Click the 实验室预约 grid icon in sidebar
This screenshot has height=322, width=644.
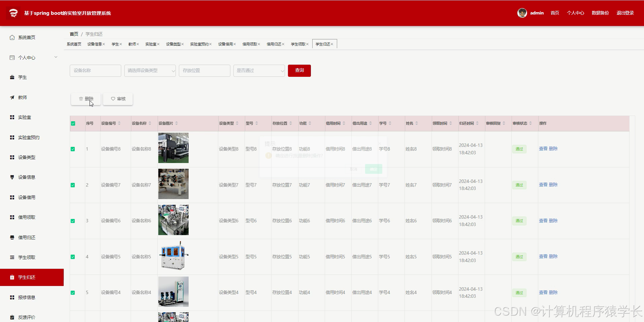(x=12, y=137)
